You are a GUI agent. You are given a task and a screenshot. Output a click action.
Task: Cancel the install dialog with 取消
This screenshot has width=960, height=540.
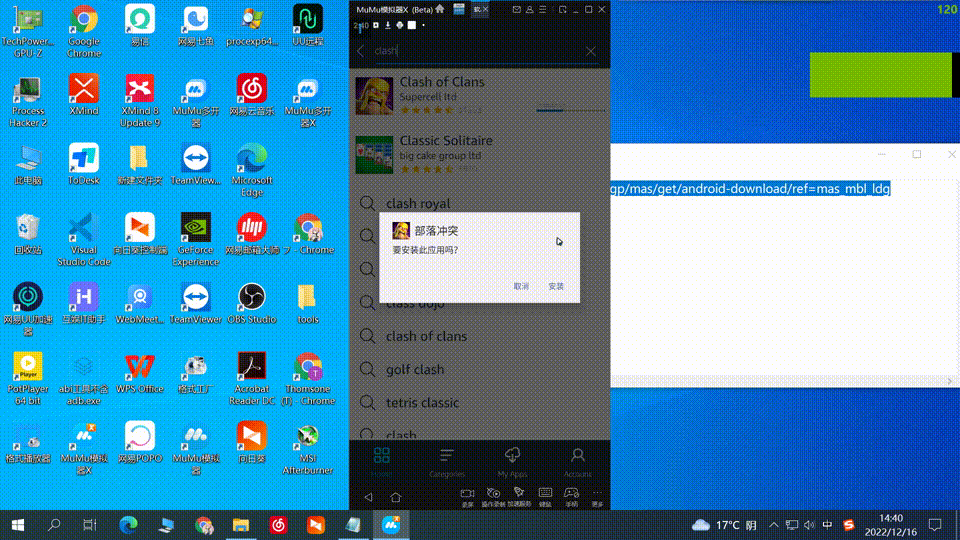[521, 286]
